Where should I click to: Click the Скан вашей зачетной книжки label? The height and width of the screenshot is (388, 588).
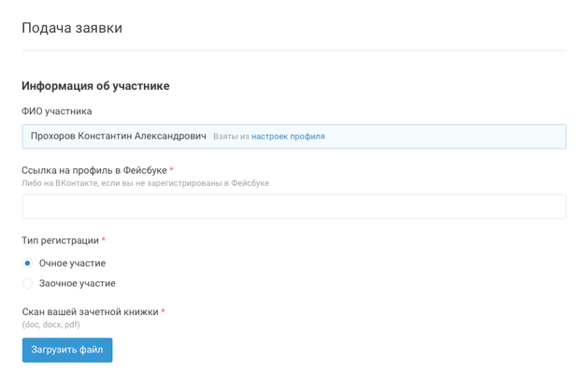point(90,312)
